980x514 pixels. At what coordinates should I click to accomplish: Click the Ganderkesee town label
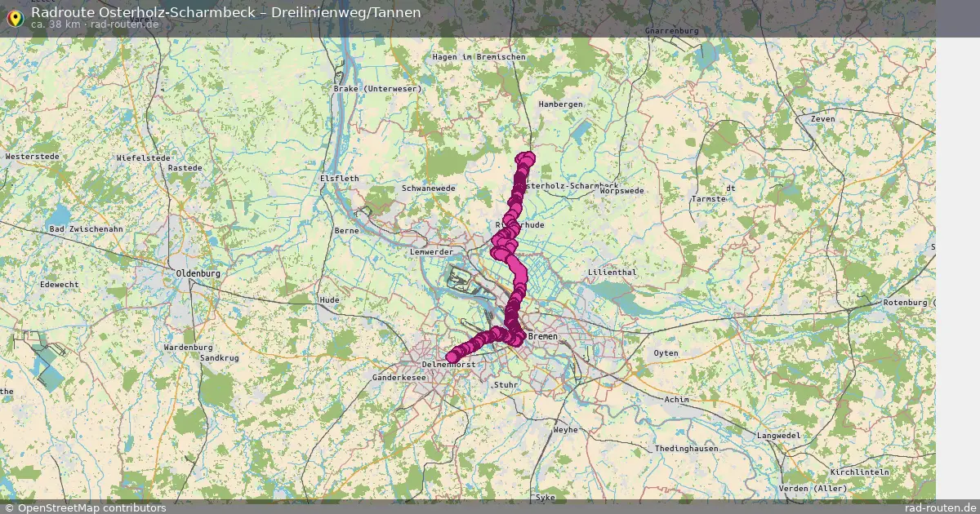(x=399, y=378)
